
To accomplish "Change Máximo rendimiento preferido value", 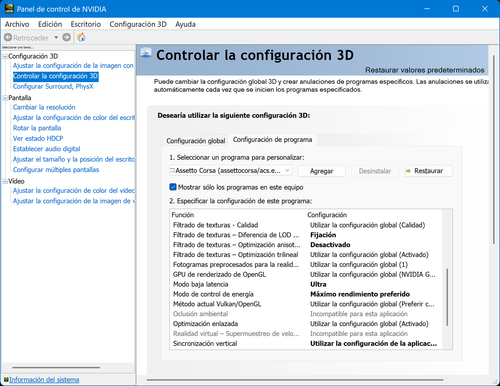I will [x=360, y=294].
